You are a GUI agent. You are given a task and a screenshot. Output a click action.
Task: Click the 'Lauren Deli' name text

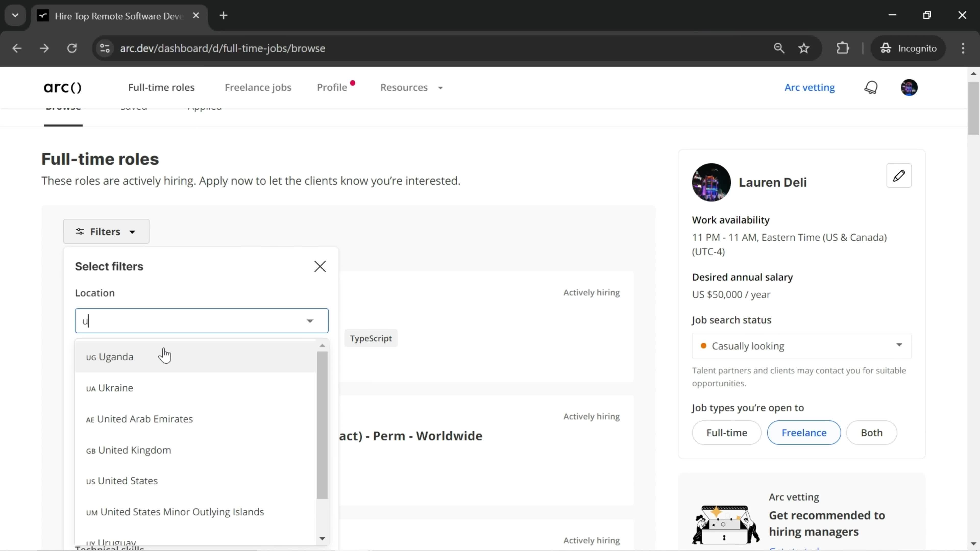(x=772, y=183)
